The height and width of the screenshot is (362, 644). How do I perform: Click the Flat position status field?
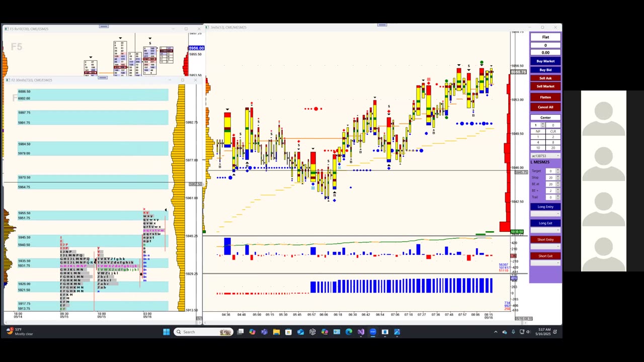[x=545, y=37]
